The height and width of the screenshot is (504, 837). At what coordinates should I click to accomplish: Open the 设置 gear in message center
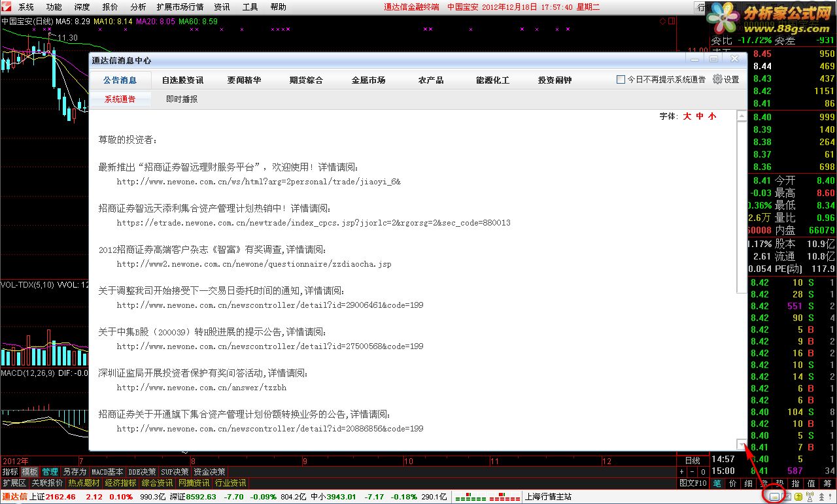[x=726, y=79]
